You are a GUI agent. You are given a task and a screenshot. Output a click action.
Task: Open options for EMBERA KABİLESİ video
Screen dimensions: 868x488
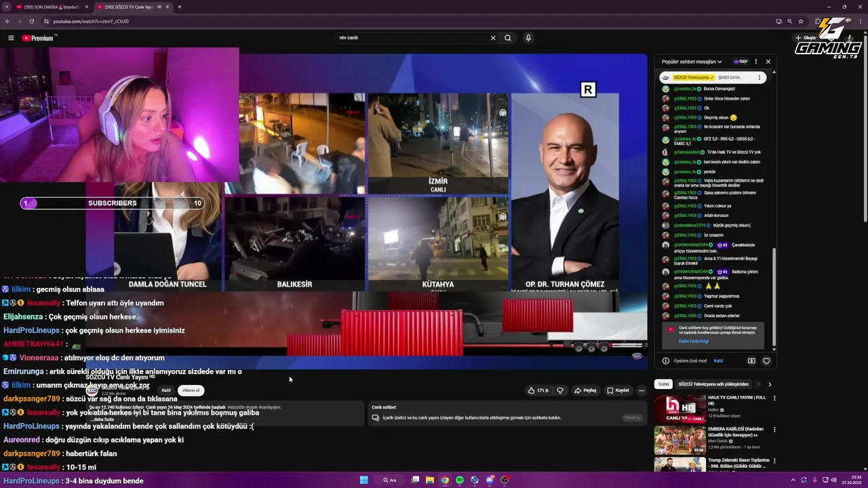point(774,430)
